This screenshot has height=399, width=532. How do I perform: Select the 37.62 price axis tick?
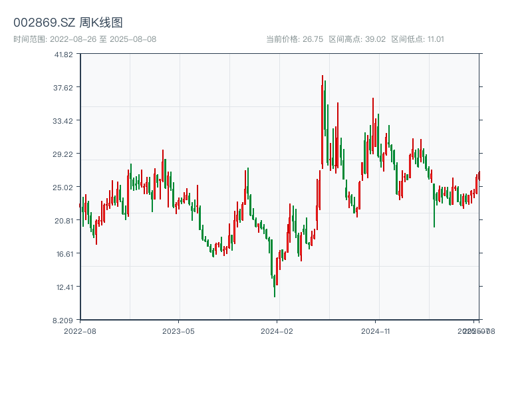64,88
